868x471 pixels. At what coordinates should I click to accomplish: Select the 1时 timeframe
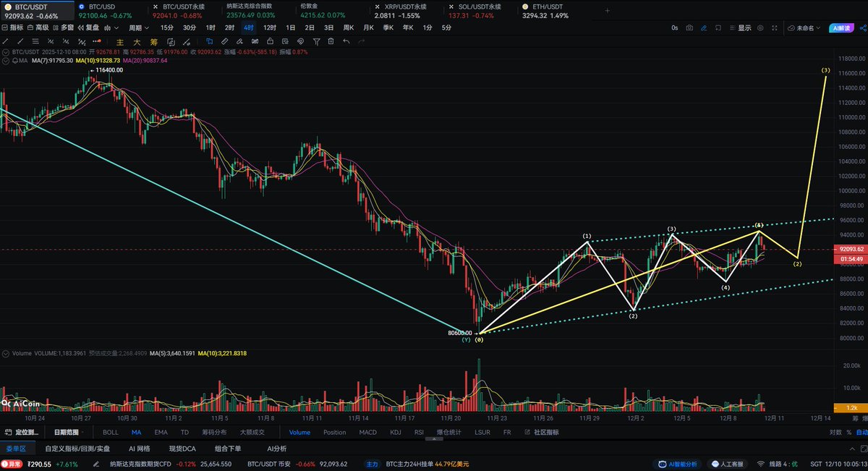tap(210, 27)
